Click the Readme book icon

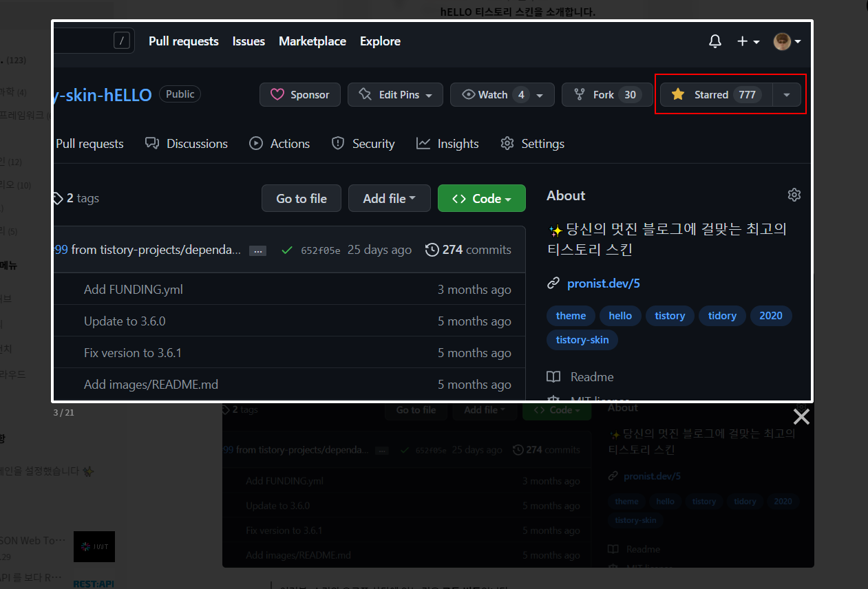[553, 376]
